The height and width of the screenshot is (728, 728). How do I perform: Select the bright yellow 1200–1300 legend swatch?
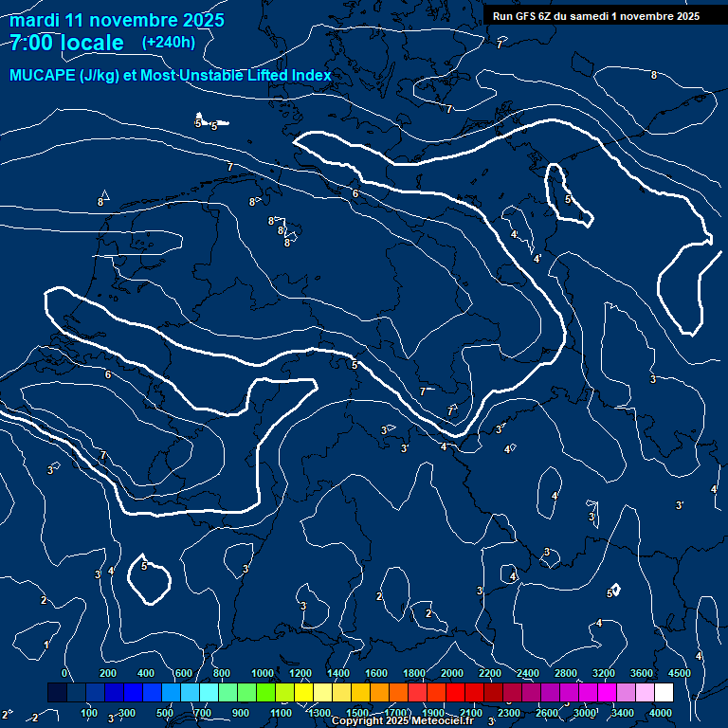click(x=303, y=692)
